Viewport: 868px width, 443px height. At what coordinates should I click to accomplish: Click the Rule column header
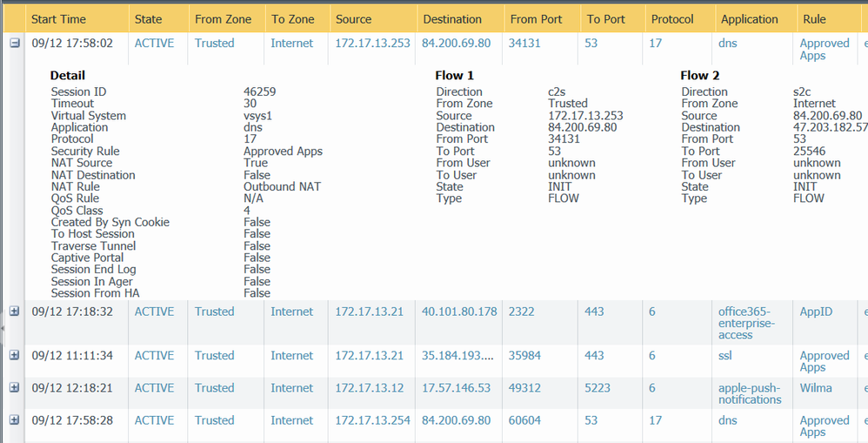[815, 19]
